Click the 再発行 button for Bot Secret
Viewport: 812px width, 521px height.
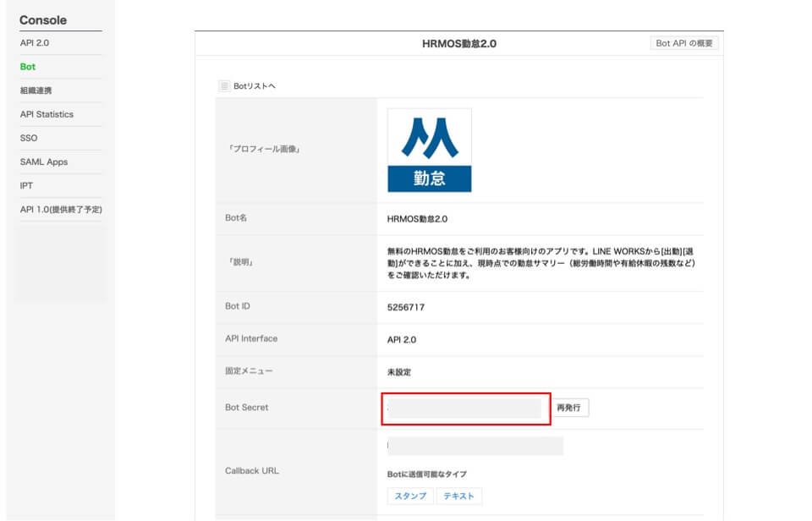[568, 408]
